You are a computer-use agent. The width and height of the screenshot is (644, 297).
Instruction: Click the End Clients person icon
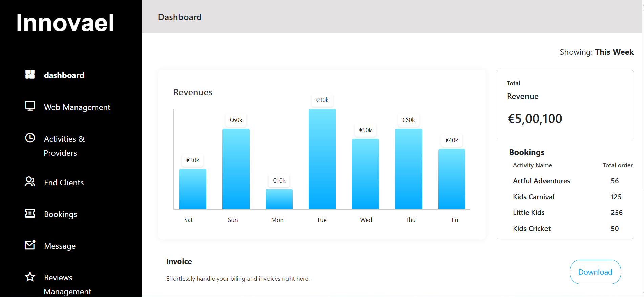(30, 182)
